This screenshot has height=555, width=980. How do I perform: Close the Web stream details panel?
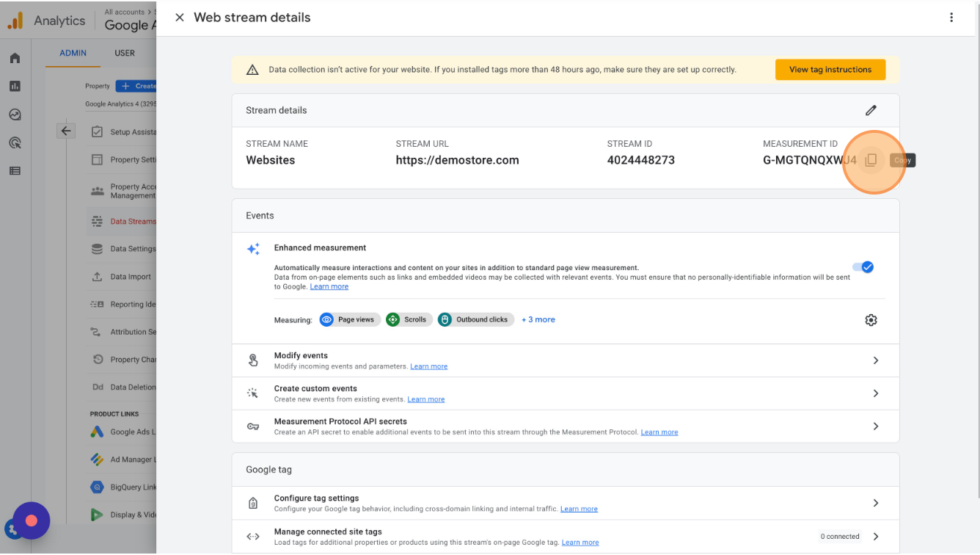(180, 18)
